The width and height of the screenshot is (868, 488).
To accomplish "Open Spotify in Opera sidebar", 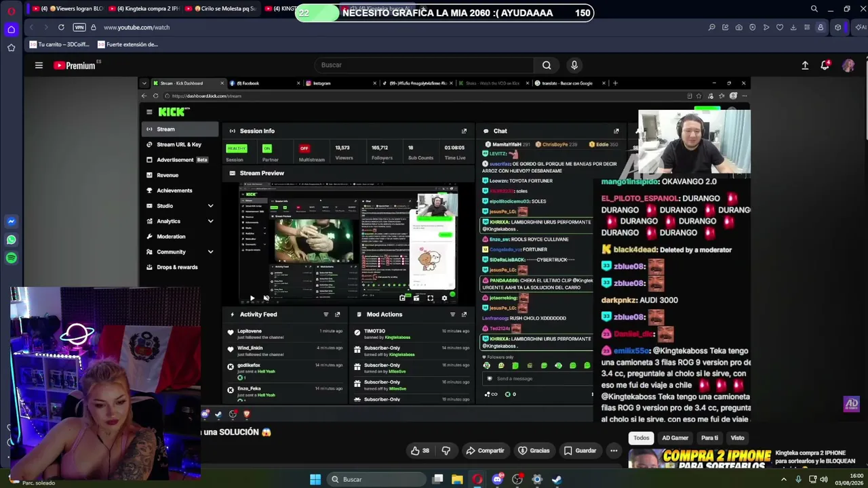I will 11,258.
